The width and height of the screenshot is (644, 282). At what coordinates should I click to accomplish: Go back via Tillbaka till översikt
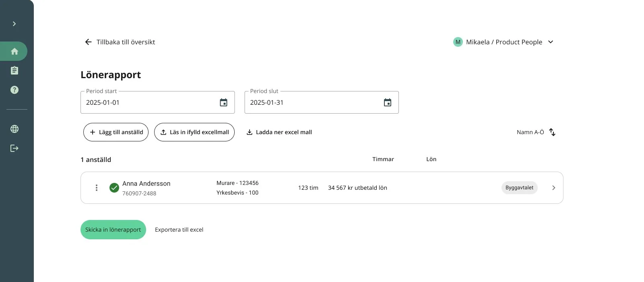pyautogui.click(x=120, y=42)
